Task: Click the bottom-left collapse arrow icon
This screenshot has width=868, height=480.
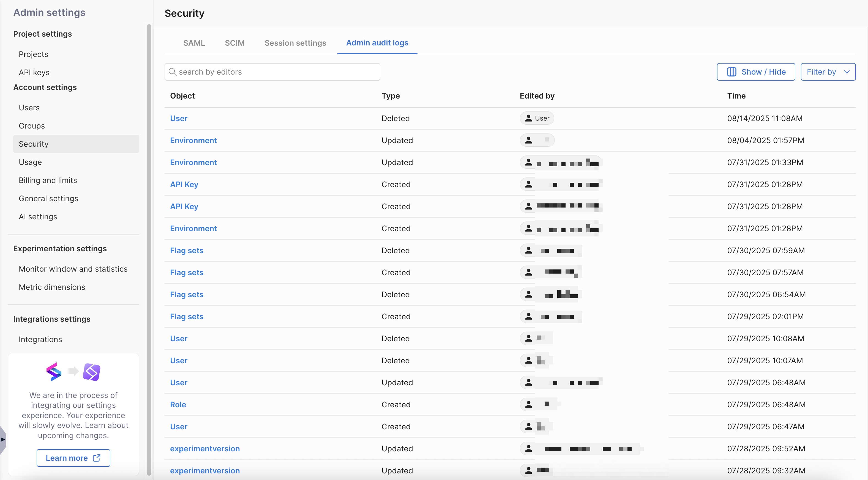Action: pyautogui.click(x=3, y=439)
